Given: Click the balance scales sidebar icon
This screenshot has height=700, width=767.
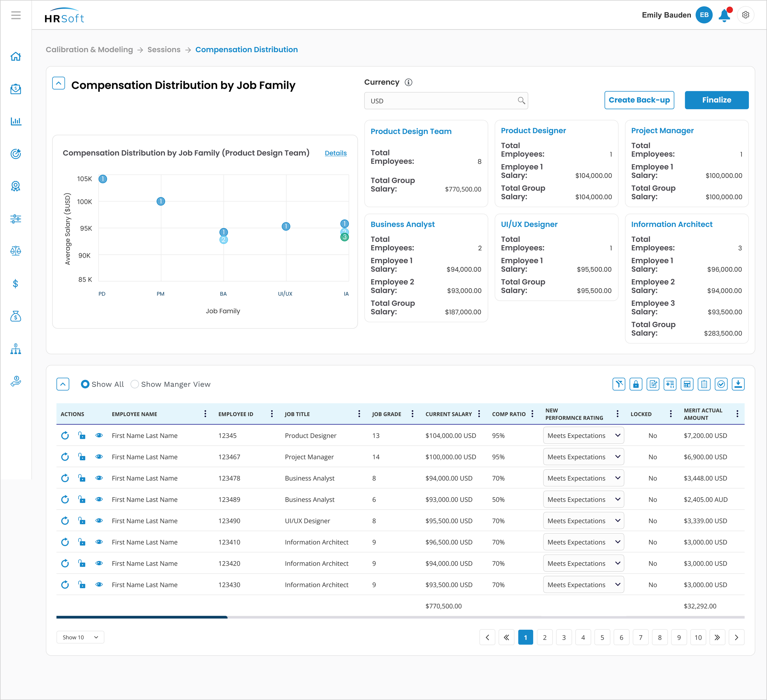Looking at the screenshot, I should click(16, 251).
